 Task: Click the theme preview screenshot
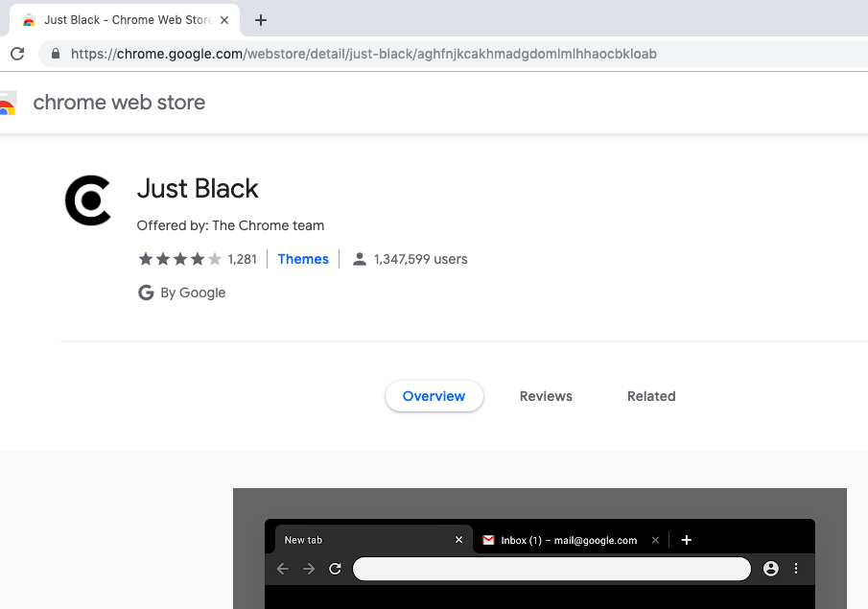(539, 556)
